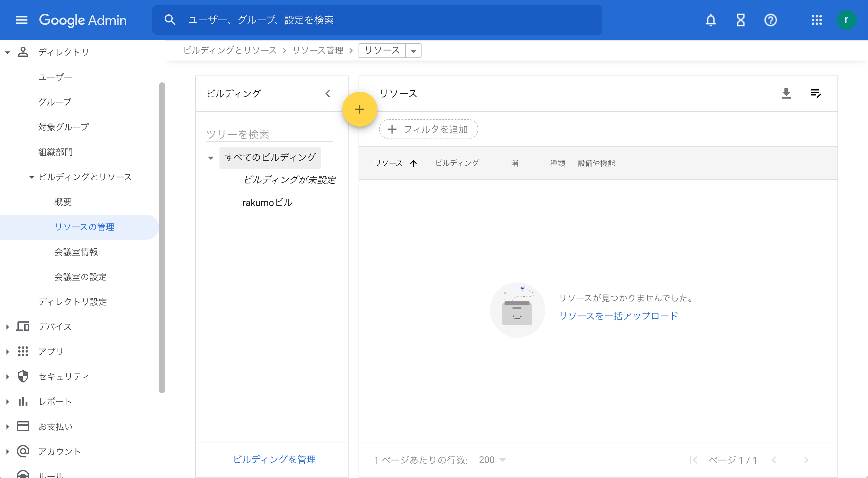868x478 pixels.
Task: Click the アプリ grid icon
Action: click(x=23, y=351)
